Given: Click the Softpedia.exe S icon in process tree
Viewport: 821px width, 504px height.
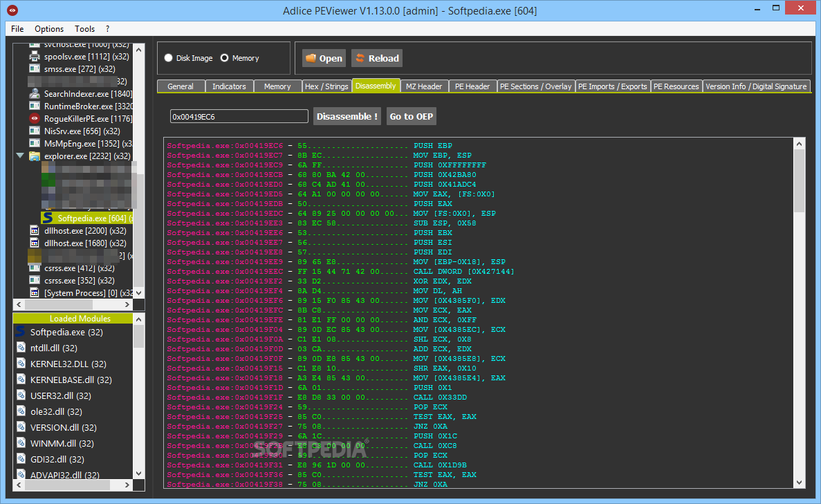Looking at the screenshot, I should pyautogui.click(x=48, y=218).
